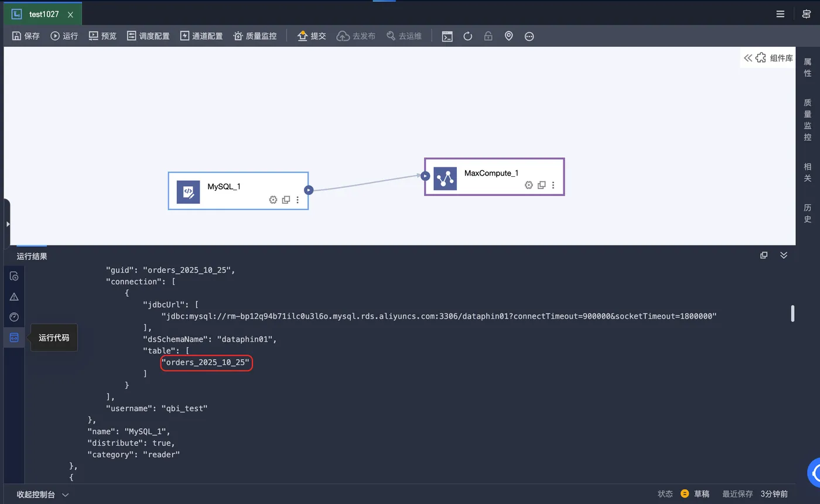Expand the left sidebar arrow handle
This screenshot has width=820, height=504.
[x=7, y=224]
